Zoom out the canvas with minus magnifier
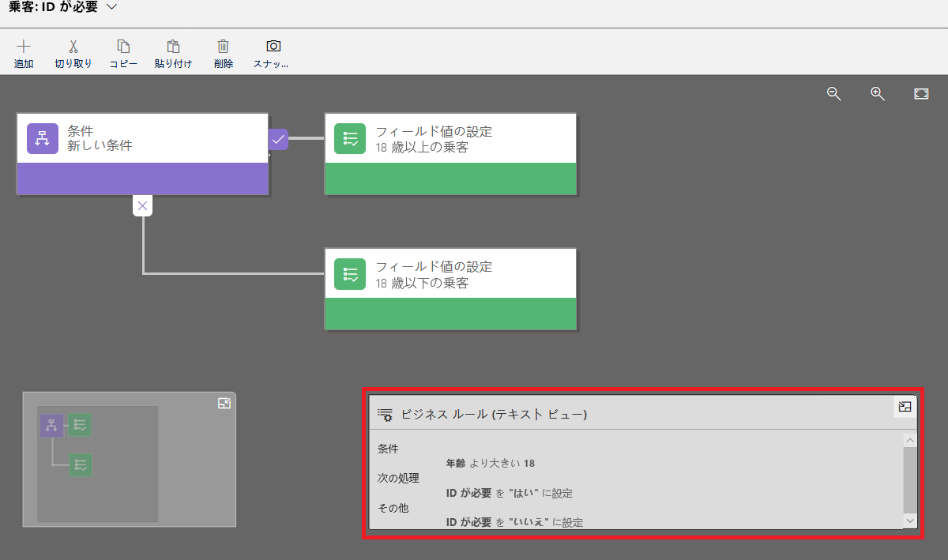Viewport: 948px width, 560px height. [833, 93]
